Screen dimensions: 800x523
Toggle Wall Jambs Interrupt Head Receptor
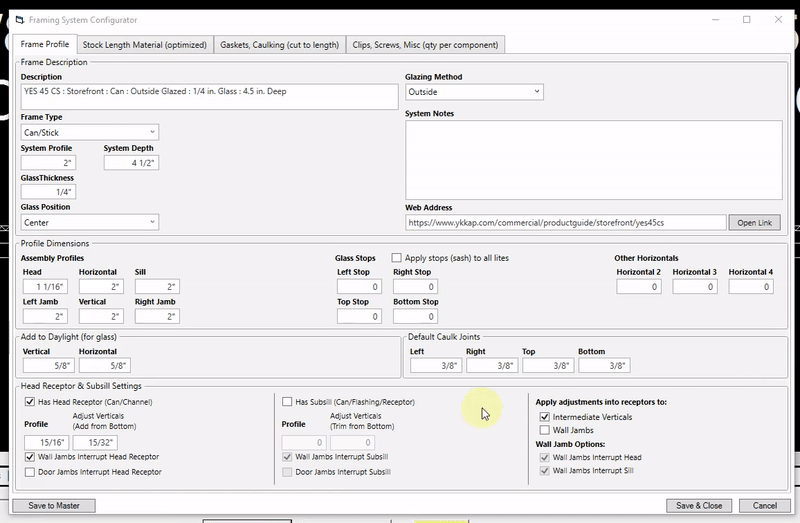point(30,457)
